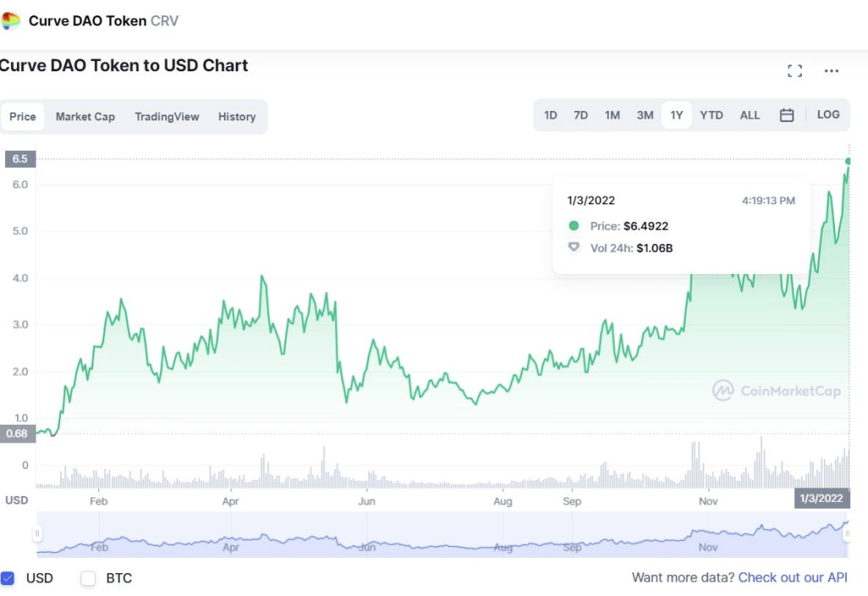Select the YTD time range

[711, 114]
